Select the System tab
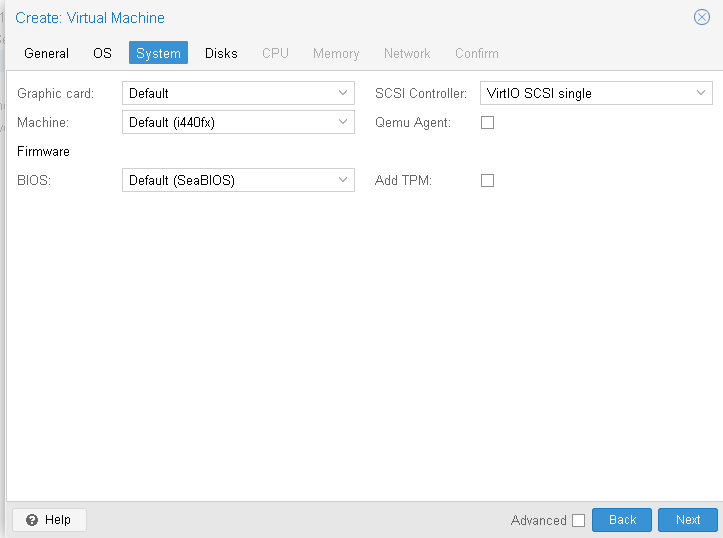 point(158,53)
